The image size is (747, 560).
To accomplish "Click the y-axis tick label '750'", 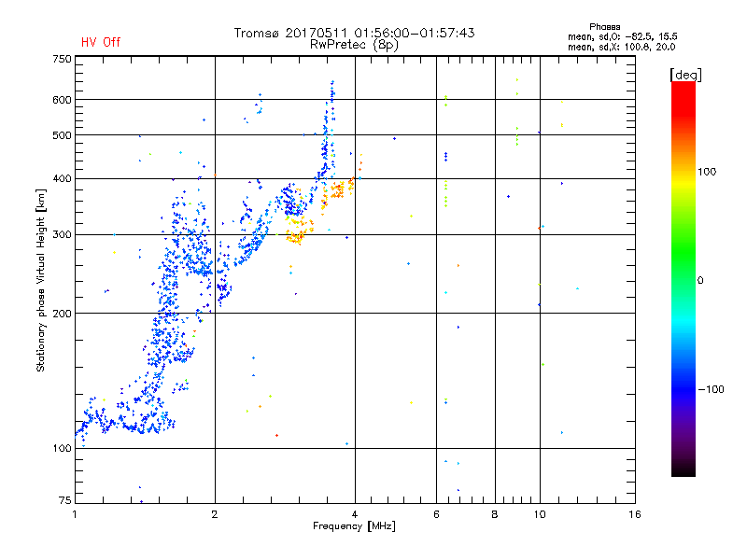I will (62, 59).
